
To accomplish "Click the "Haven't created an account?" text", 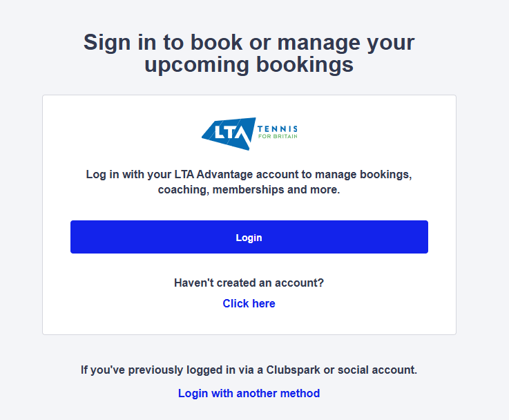I will coord(249,283).
